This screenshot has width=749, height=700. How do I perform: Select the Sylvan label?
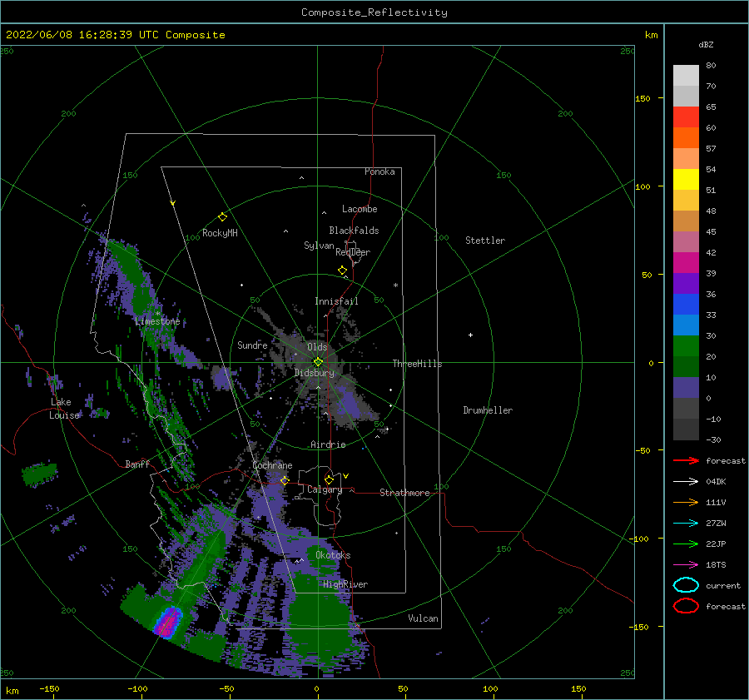[x=319, y=246]
